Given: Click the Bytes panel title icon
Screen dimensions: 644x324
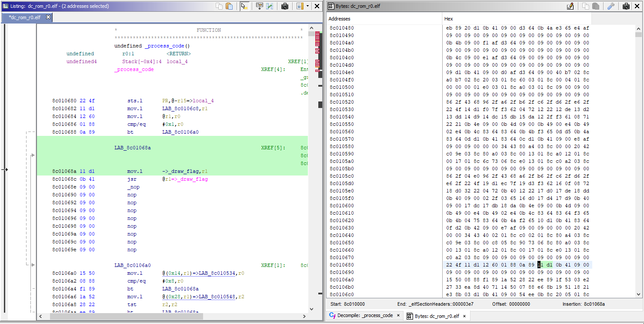Looking at the screenshot, I should click(331, 6).
